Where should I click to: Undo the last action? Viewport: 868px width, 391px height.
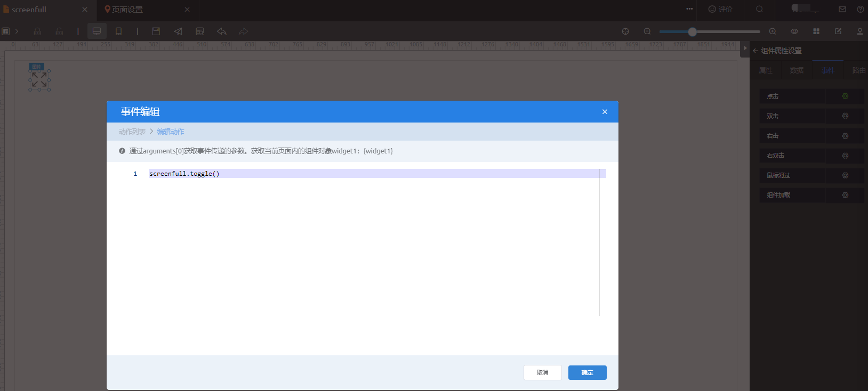tap(222, 31)
